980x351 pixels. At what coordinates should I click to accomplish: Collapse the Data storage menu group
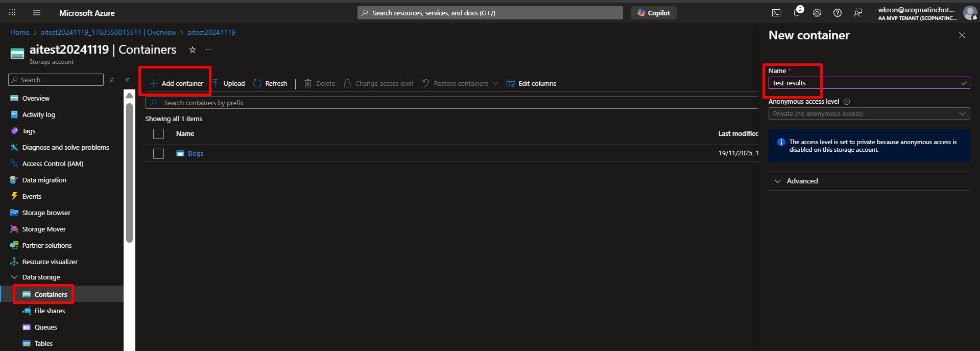[14, 277]
